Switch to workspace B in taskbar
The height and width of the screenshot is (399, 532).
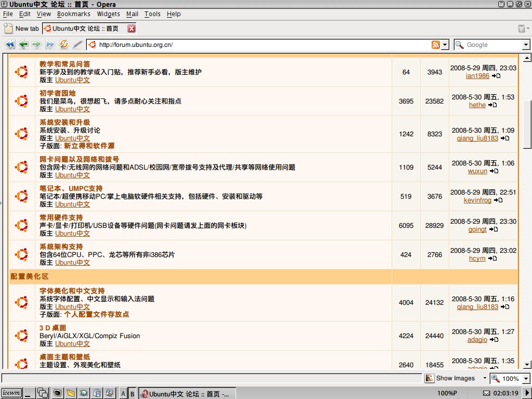[132, 394]
